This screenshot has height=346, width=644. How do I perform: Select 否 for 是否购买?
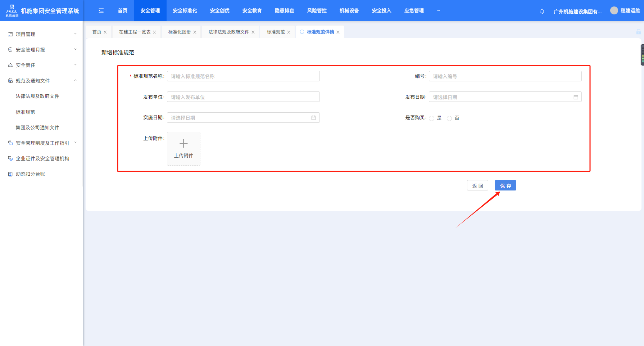[449, 118]
